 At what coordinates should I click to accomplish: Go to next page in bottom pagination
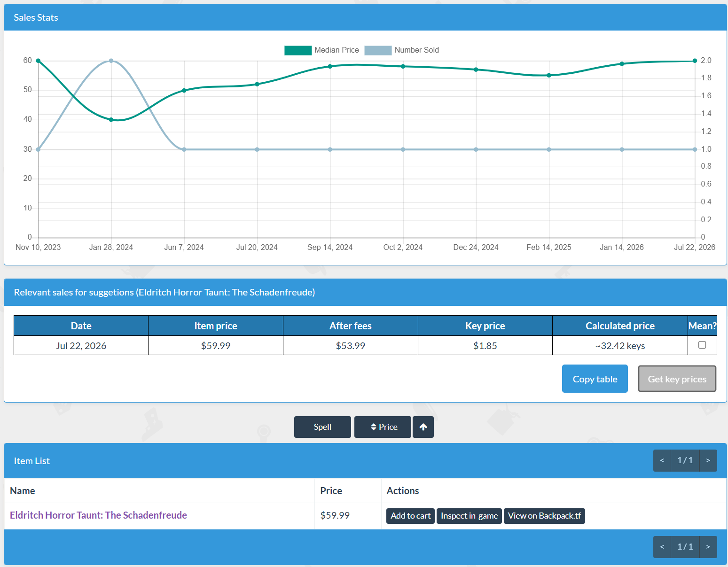pos(708,547)
